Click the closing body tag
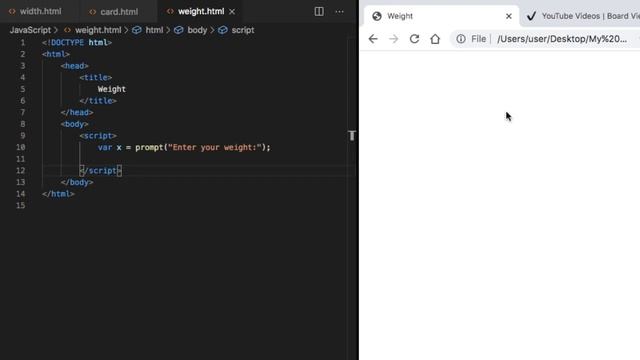Image resolution: width=640 pixels, height=360 pixels. coord(77,182)
